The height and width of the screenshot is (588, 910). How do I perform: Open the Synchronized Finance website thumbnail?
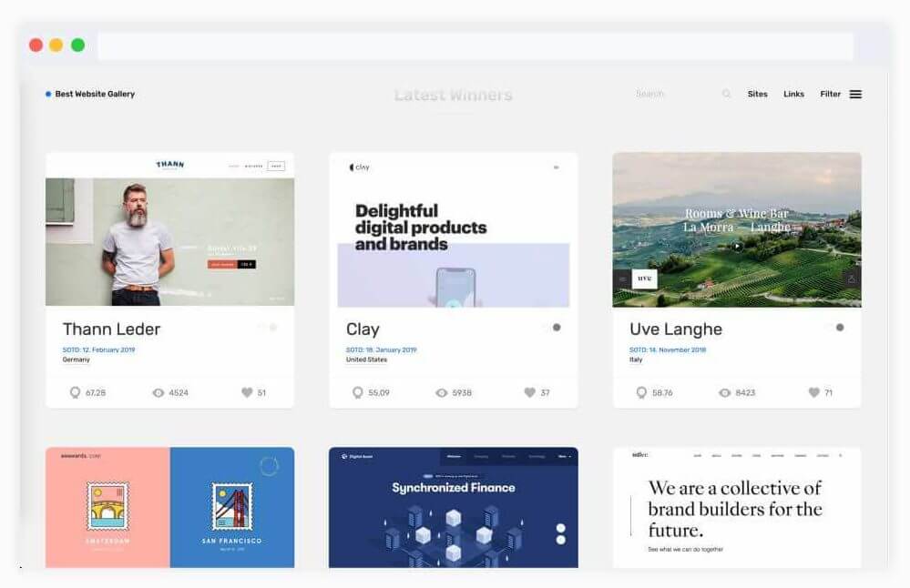tap(454, 507)
